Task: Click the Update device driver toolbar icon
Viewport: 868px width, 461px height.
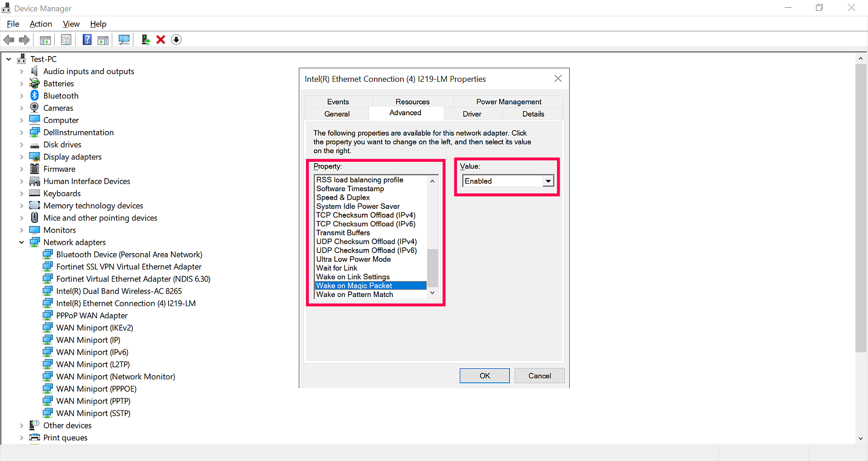Action: coord(145,40)
